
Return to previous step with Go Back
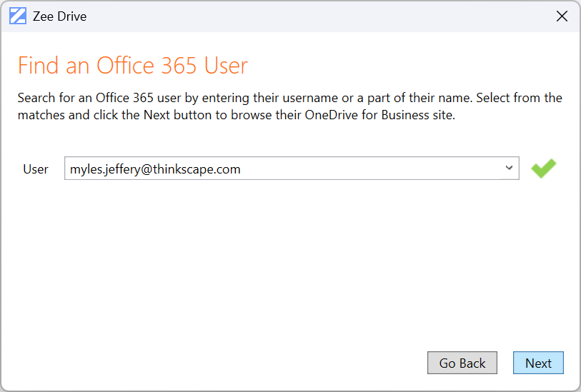click(x=462, y=363)
